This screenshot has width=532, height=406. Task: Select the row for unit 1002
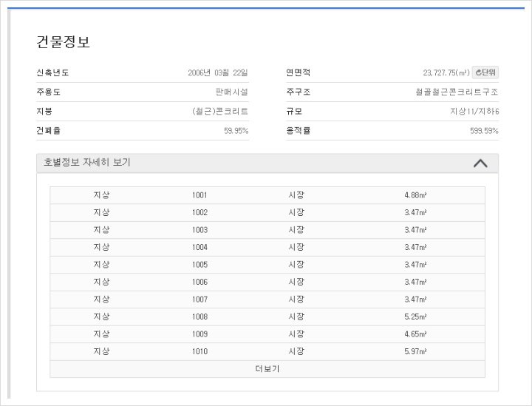[199, 213]
